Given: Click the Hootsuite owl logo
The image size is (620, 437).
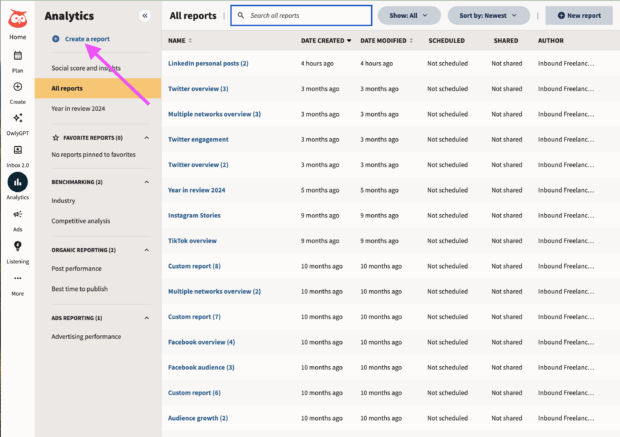Looking at the screenshot, I should pos(17,17).
